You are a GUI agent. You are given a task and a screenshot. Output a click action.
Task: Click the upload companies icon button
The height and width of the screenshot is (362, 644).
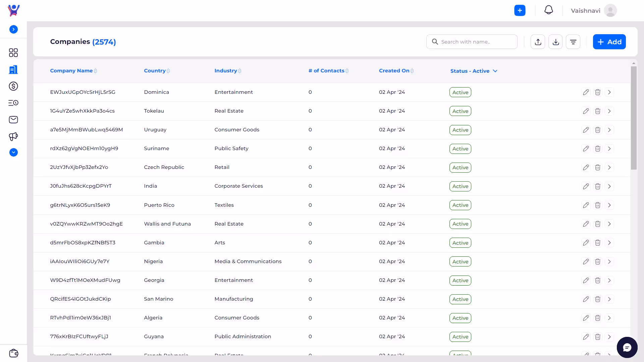[538, 42]
